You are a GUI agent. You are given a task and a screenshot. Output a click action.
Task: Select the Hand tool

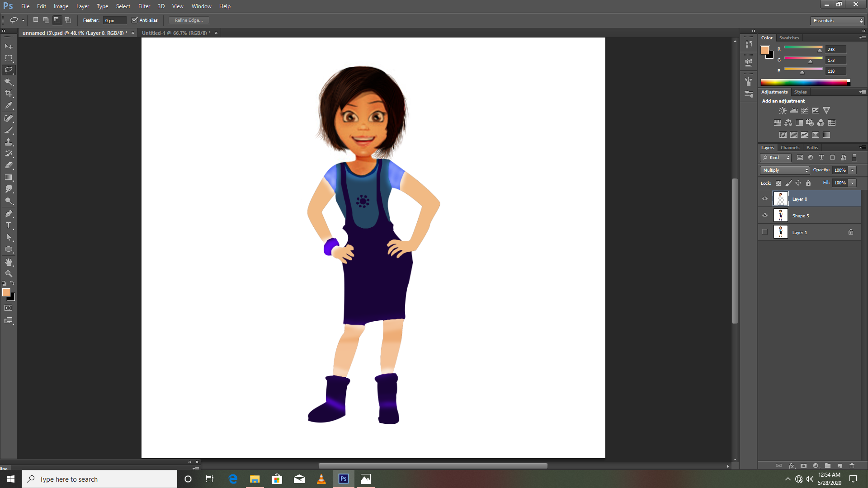click(x=9, y=262)
